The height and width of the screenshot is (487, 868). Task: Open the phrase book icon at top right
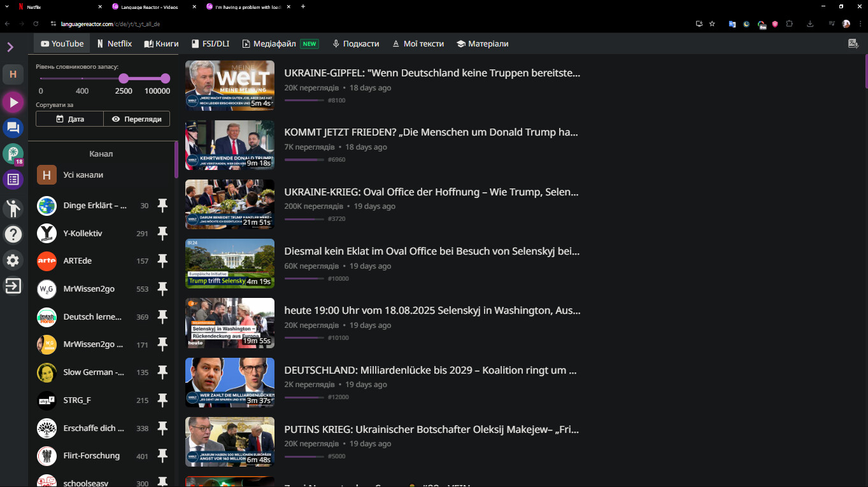[x=853, y=44]
